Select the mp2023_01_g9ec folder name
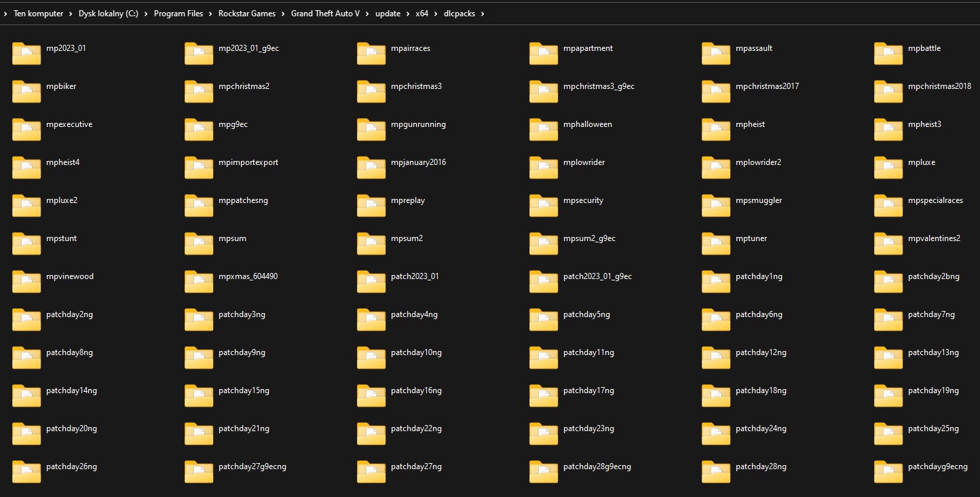 coord(248,48)
